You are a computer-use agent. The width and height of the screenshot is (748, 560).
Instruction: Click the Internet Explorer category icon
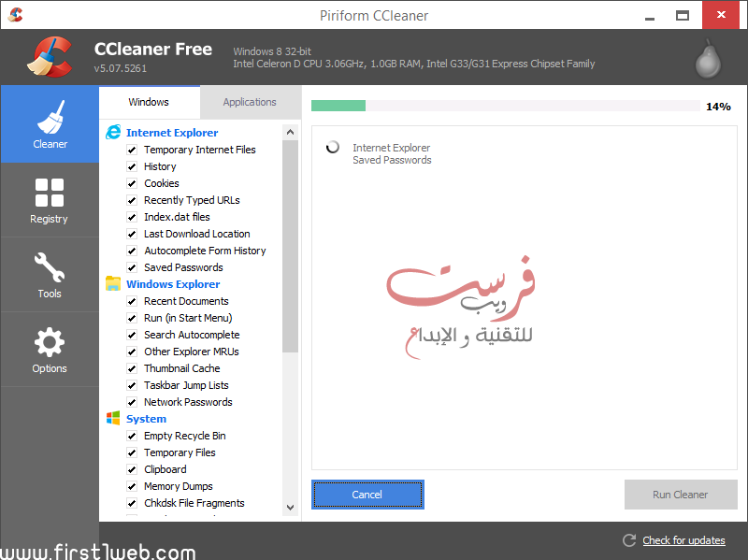(113, 132)
